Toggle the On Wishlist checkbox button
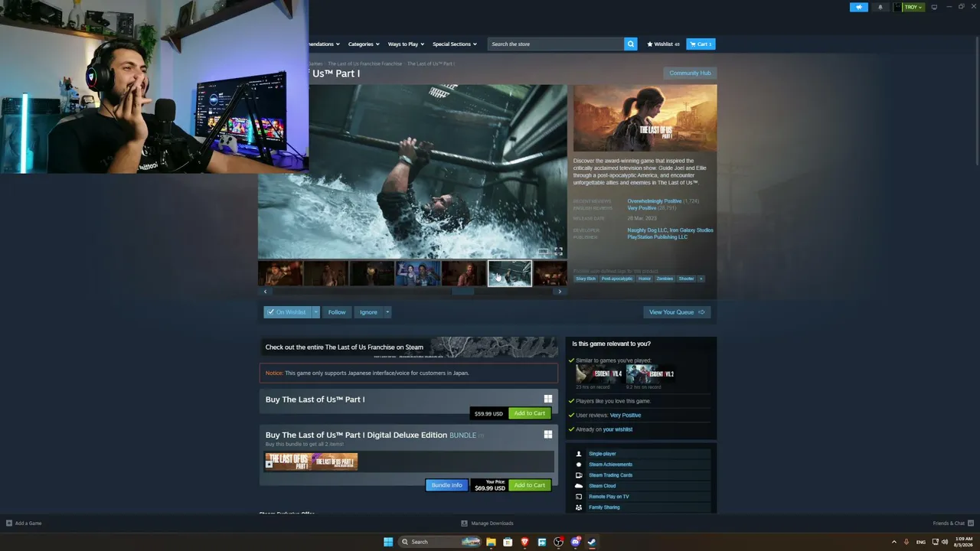 287,312
